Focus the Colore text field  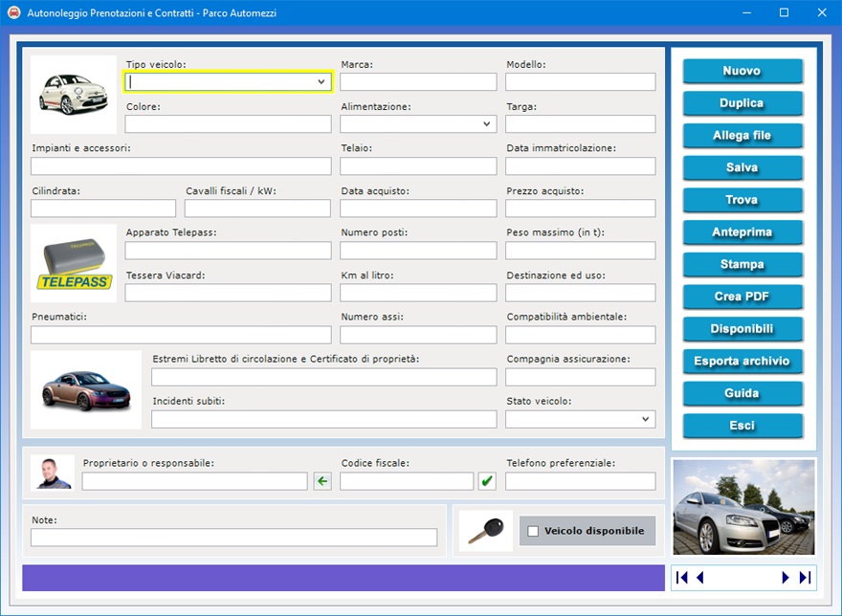tap(229, 124)
